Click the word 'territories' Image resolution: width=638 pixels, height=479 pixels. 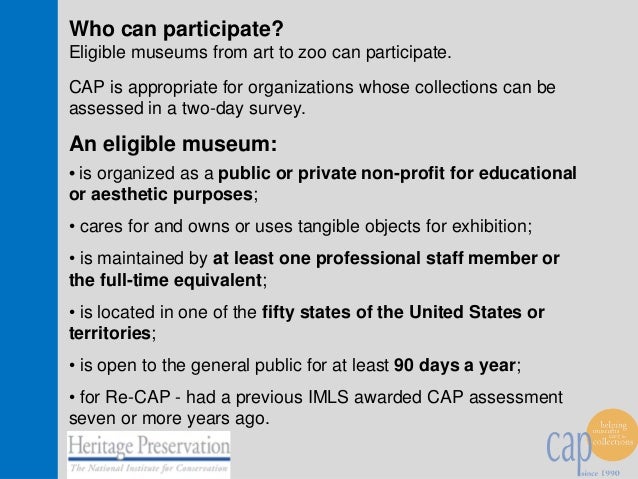[x=110, y=333]
